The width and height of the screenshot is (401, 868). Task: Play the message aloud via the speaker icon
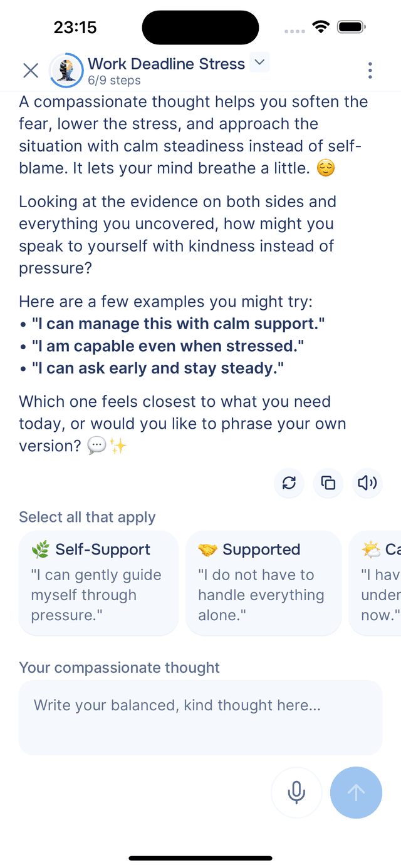click(x=367, y=483)
